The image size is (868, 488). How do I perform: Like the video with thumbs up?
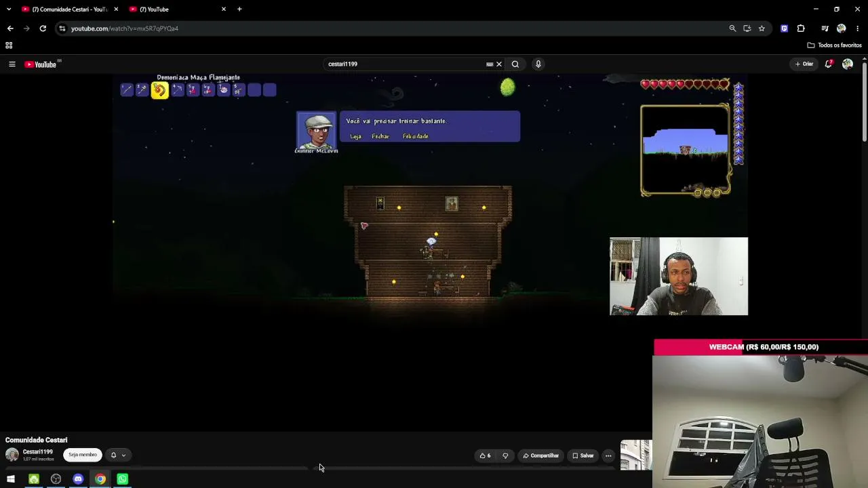click(x=485, y=455)
